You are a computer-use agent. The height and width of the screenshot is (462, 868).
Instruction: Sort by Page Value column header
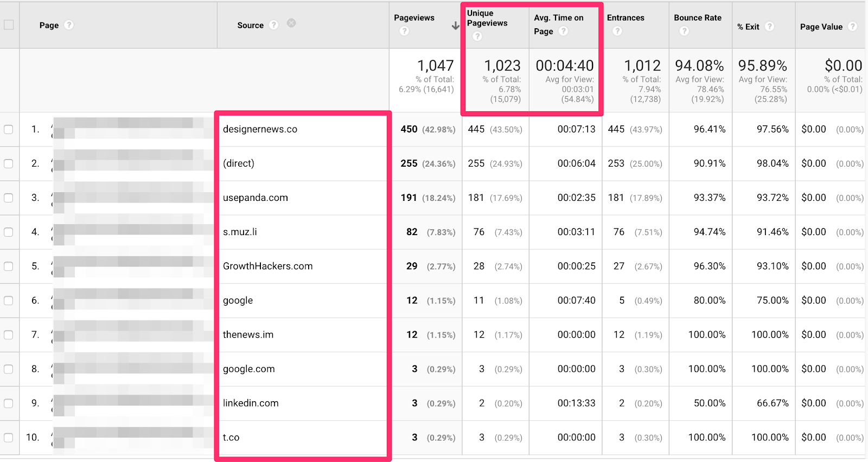[x=821, y=27]
